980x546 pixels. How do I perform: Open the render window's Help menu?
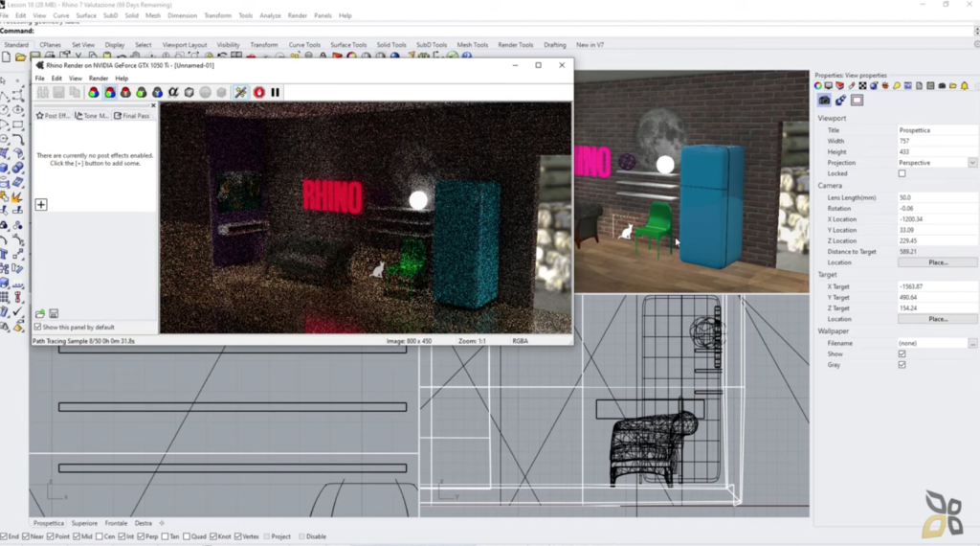pyautogui.click(x=122, y=79)
